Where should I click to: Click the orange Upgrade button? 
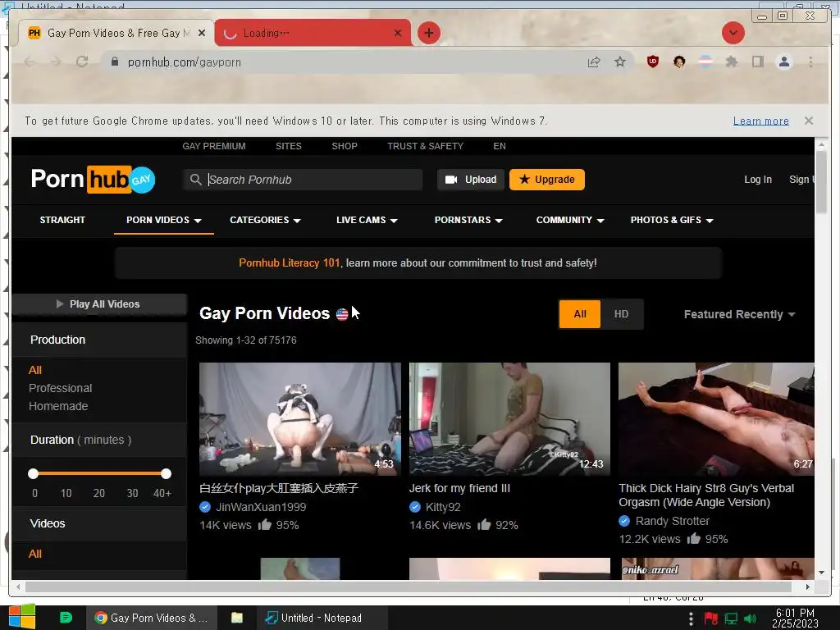pyautogui.click(x=547, y=180)
